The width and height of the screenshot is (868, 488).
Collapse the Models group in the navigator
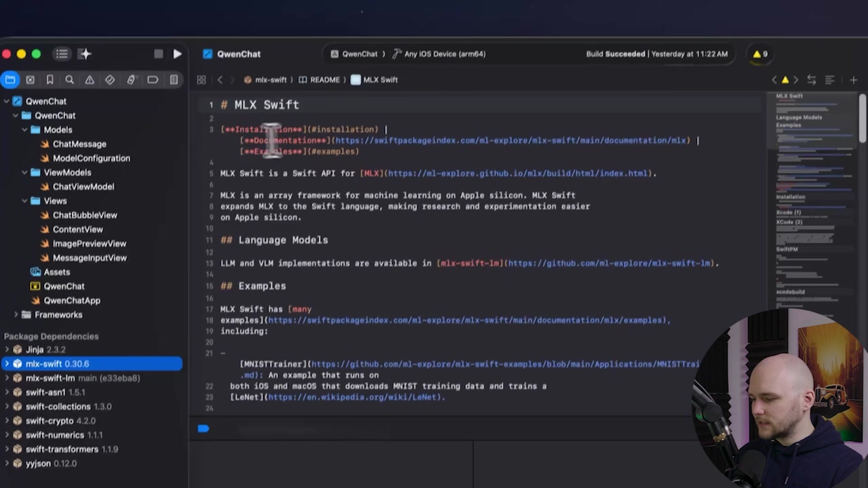coord(24,129)
